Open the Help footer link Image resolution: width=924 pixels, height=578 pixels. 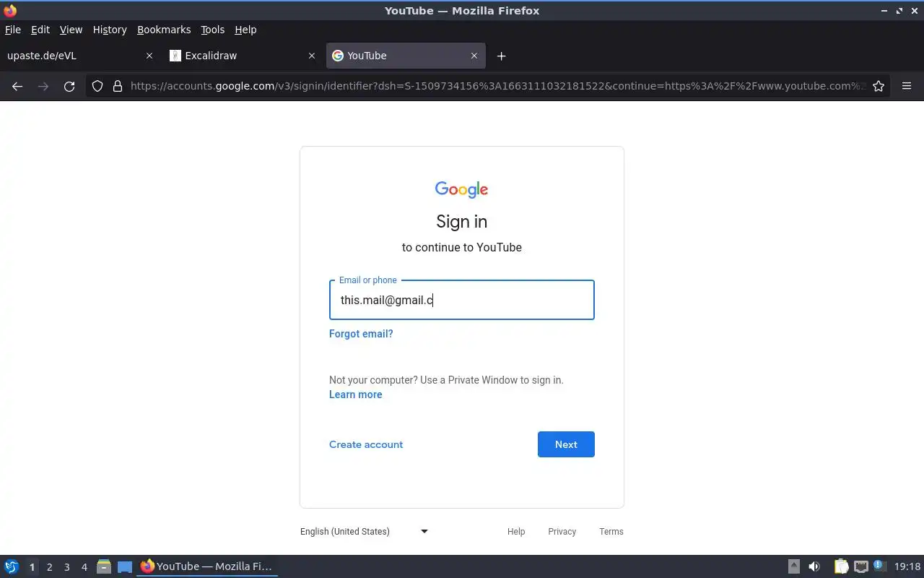(516, 532)
